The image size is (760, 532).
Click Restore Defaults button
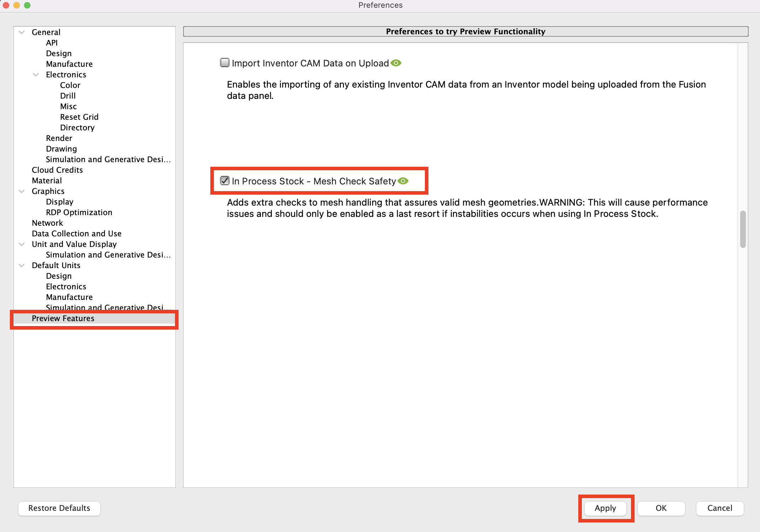tap(59, 508)
